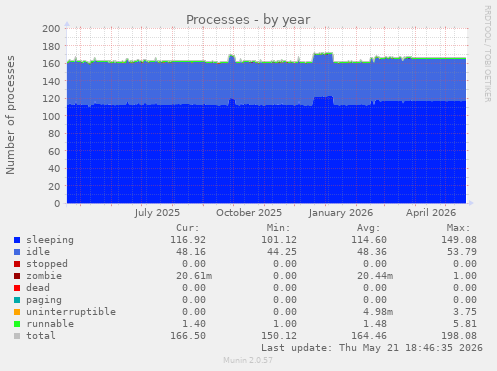The width and height of the screenshot is (497, 371).
Task: Click the 'dead' legend label
Action: pos(38,288)
